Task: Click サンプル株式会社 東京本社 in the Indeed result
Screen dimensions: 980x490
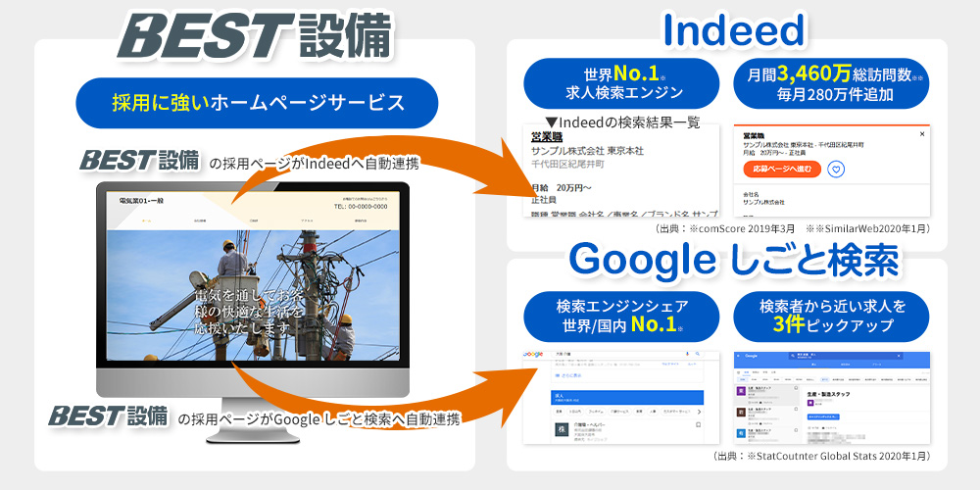Action: coord(587,151)
